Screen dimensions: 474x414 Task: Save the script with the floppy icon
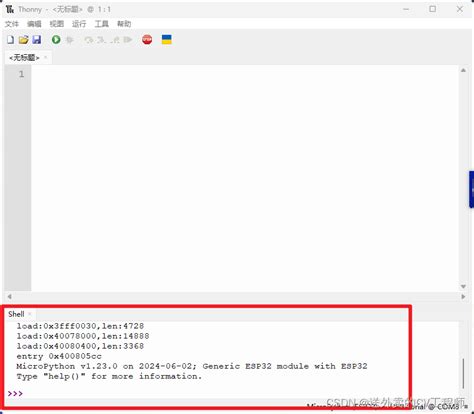click(x=37, y=40)
